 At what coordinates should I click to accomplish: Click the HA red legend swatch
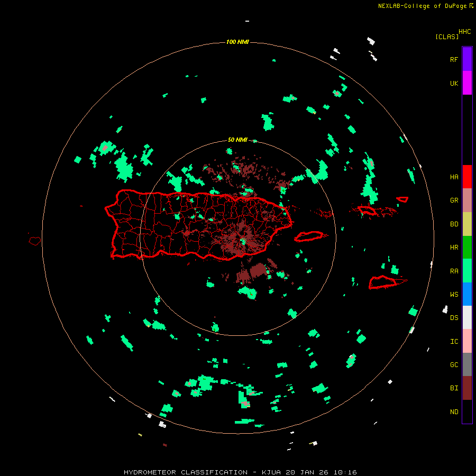click(x=467, y=177)
